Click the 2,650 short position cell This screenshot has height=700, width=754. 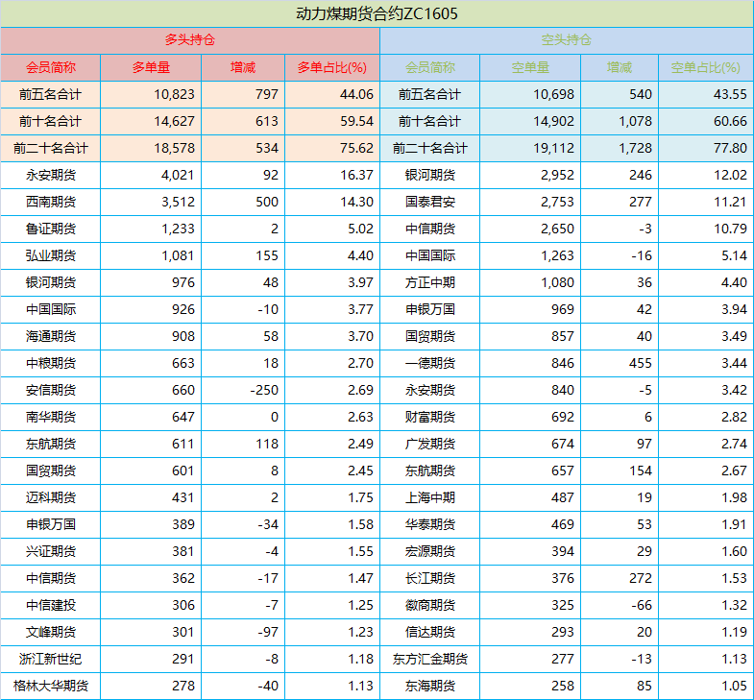click(557, 229)
